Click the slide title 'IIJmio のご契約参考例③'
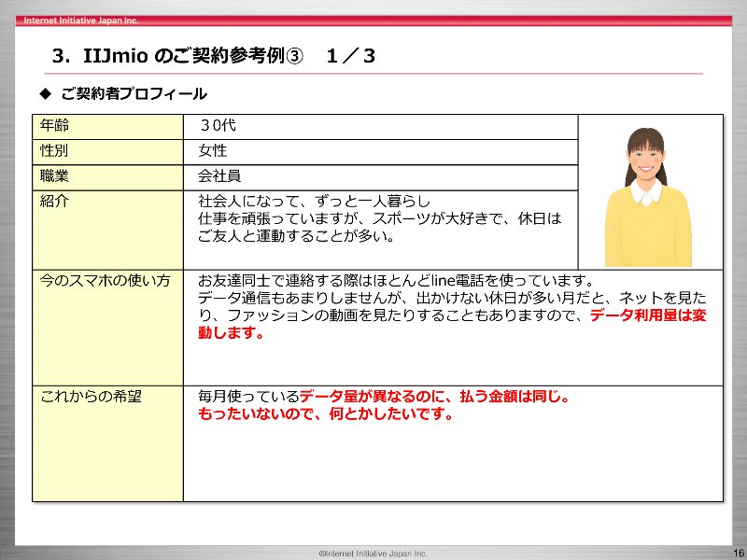 tap(193, 56)
